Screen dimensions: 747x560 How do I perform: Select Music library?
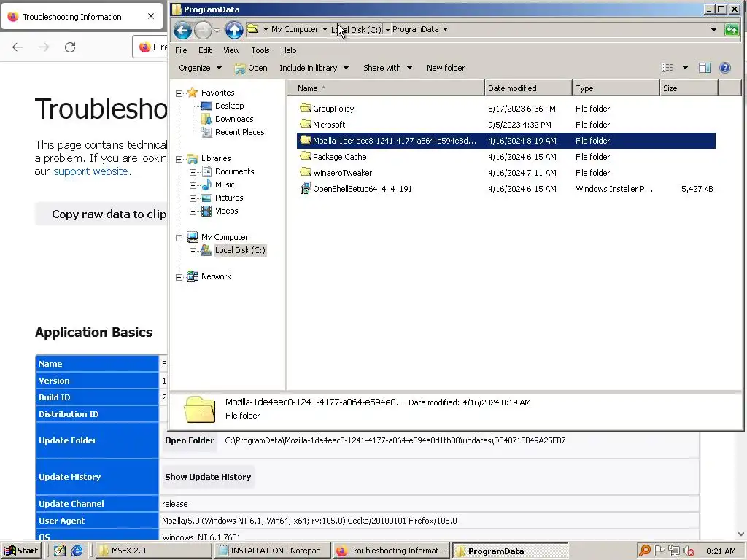pyautogui.click(x=225, y=184)
